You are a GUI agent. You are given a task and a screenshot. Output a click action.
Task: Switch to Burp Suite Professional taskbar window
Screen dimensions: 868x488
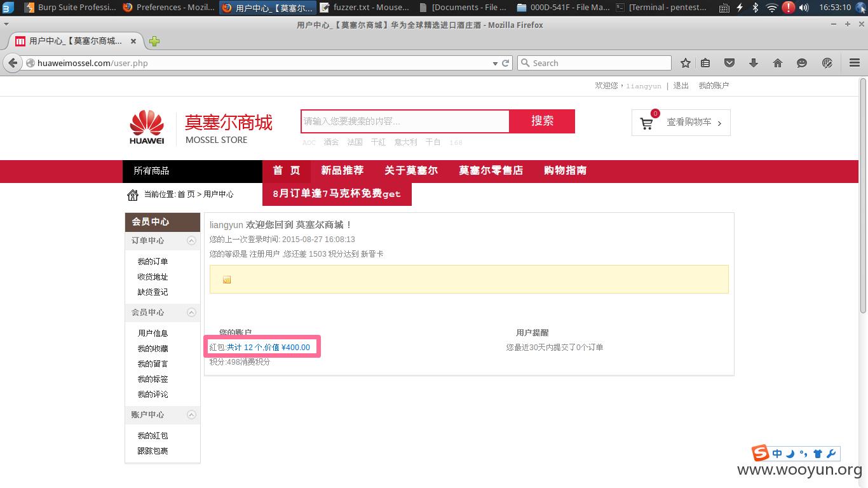(70, 8)
